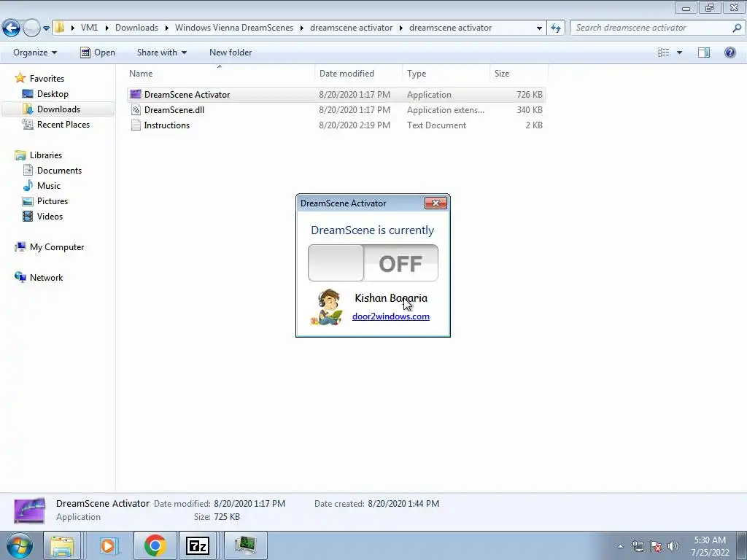The width and height of the screenshot is (747, 560).
Task: Refresh the folder view
Action: point(556,28)
